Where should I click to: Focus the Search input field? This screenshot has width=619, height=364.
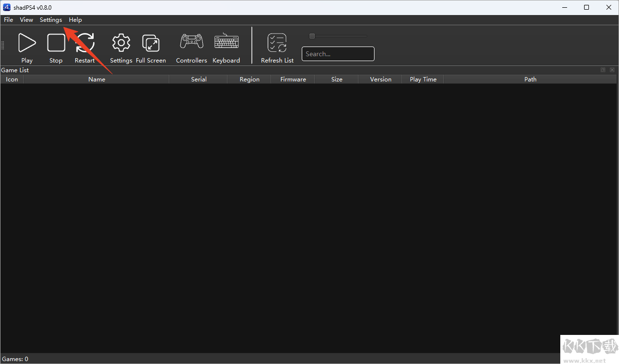pyautogui.click(x=338, y=54)
